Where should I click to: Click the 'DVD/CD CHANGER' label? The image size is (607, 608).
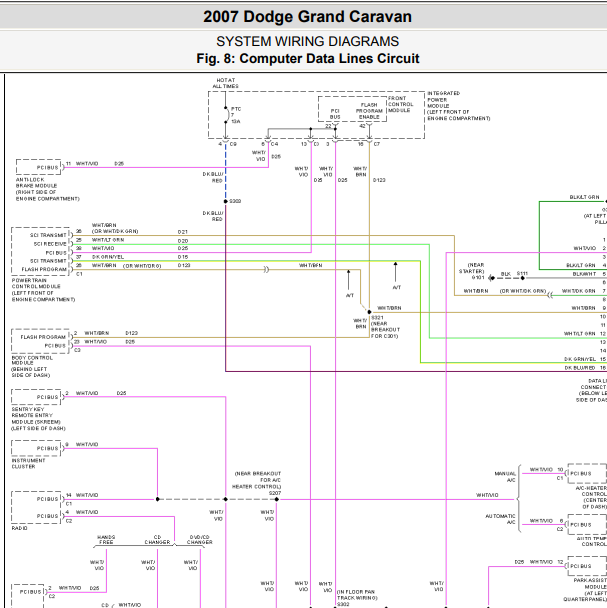point(200,540)
